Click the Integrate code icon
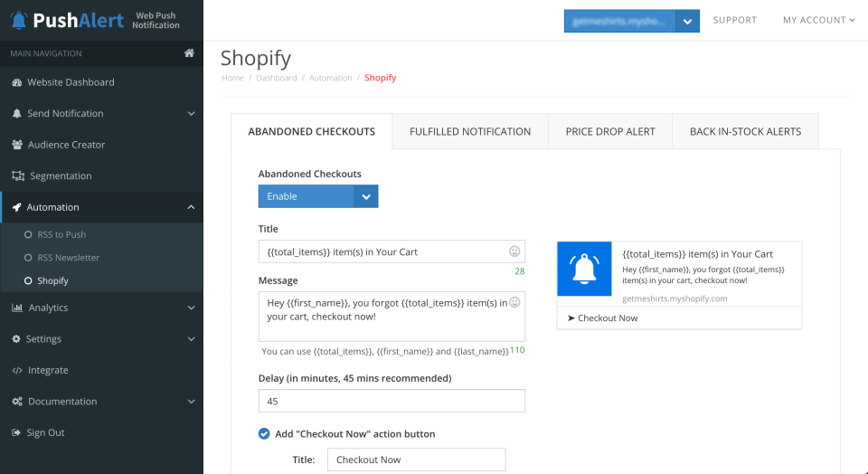 [x=17, y=371]
